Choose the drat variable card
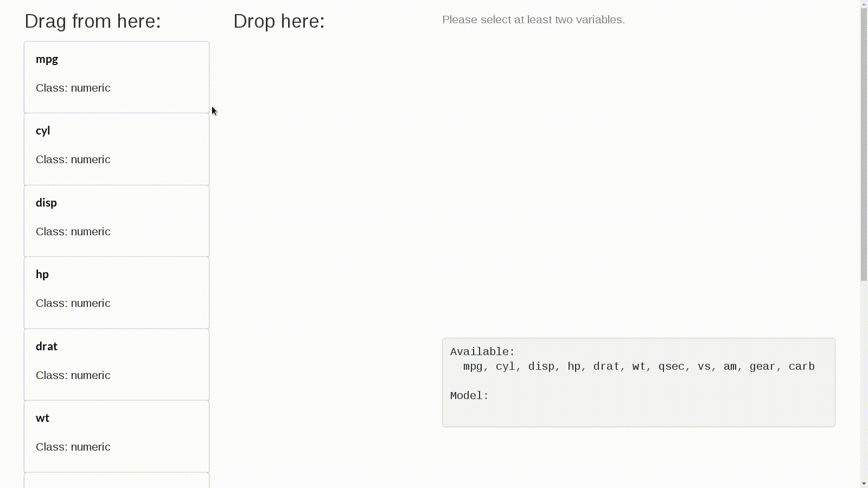The height and width of the screenshot is (488, 868). coord(117,364)
